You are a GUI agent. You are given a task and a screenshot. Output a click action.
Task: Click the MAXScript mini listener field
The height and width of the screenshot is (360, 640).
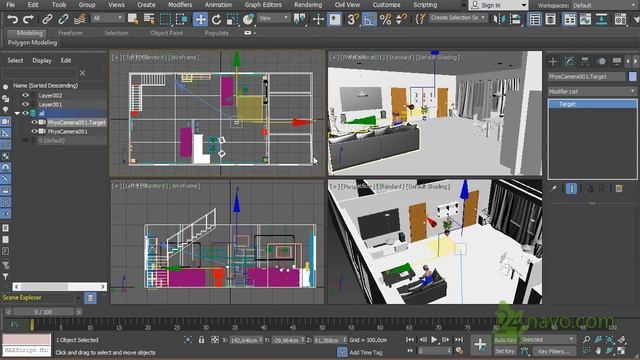point(27,350)
